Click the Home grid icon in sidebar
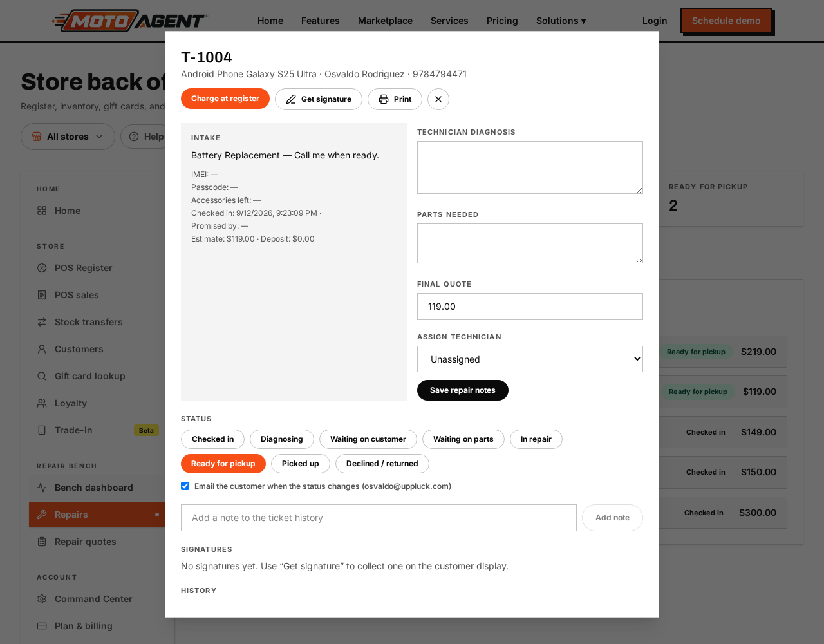The image size is (824, 644). [x=42, y=211]
